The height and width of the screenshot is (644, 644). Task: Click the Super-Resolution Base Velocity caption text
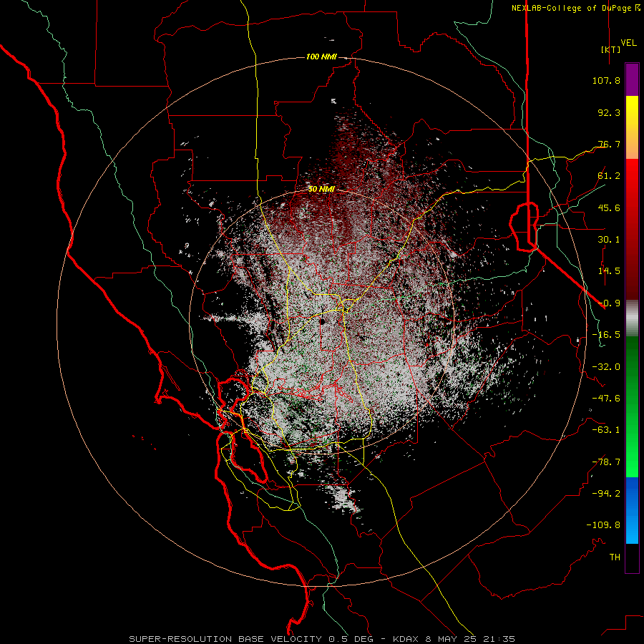(321, 639)
